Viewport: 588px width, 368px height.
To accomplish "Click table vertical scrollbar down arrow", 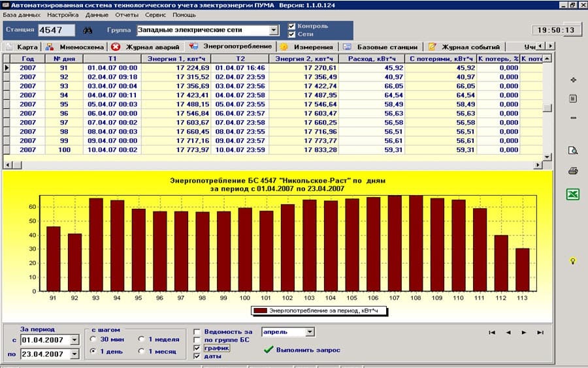I will pyautogui.click(x=547, y=157).
